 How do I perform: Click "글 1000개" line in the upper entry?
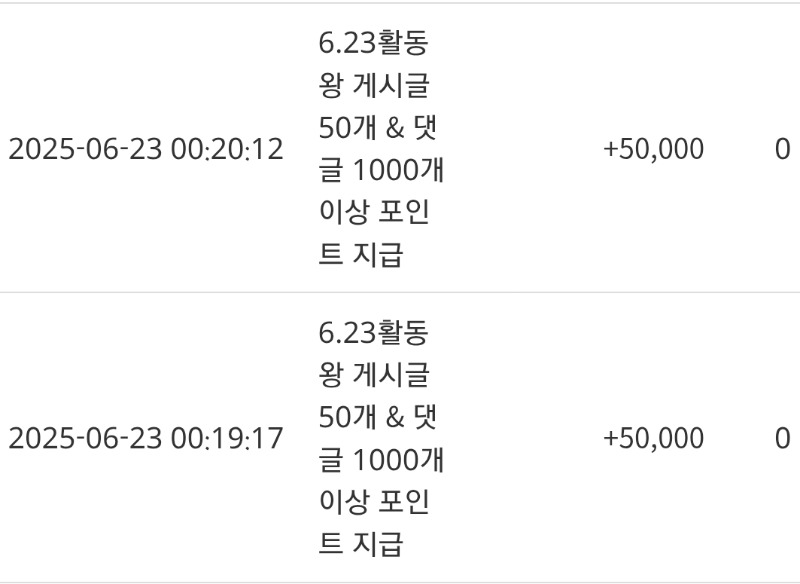380,172
